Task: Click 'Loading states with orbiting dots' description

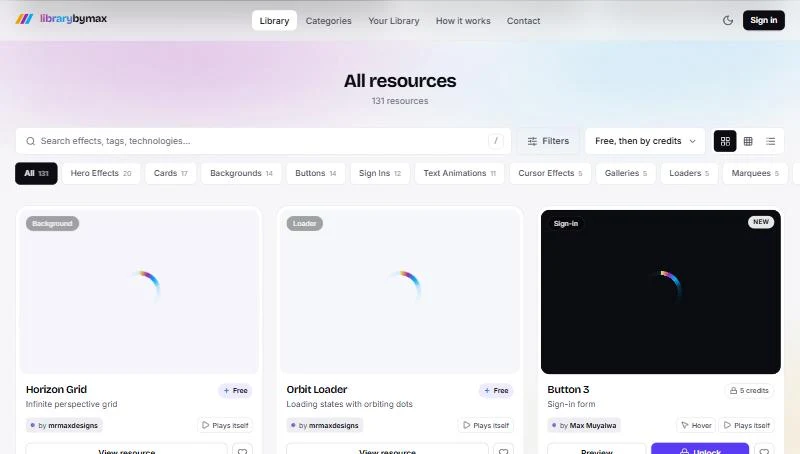Action: [349, 404]
